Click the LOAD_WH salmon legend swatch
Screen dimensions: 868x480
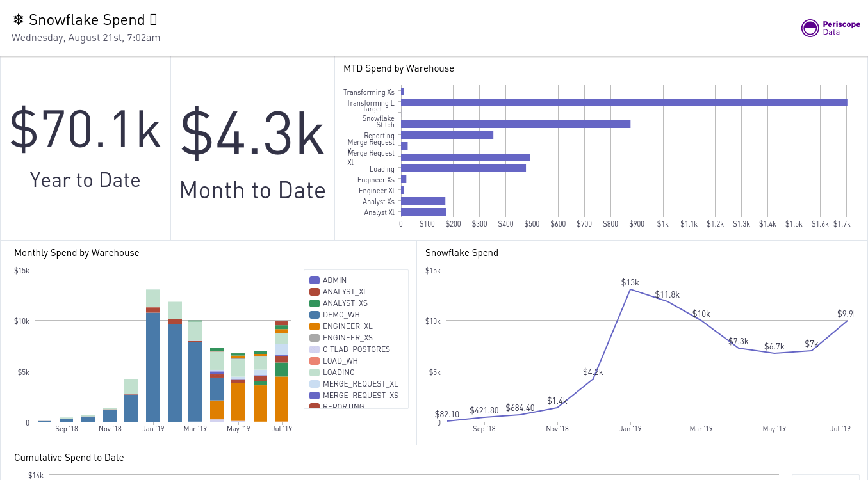point(313,360)
